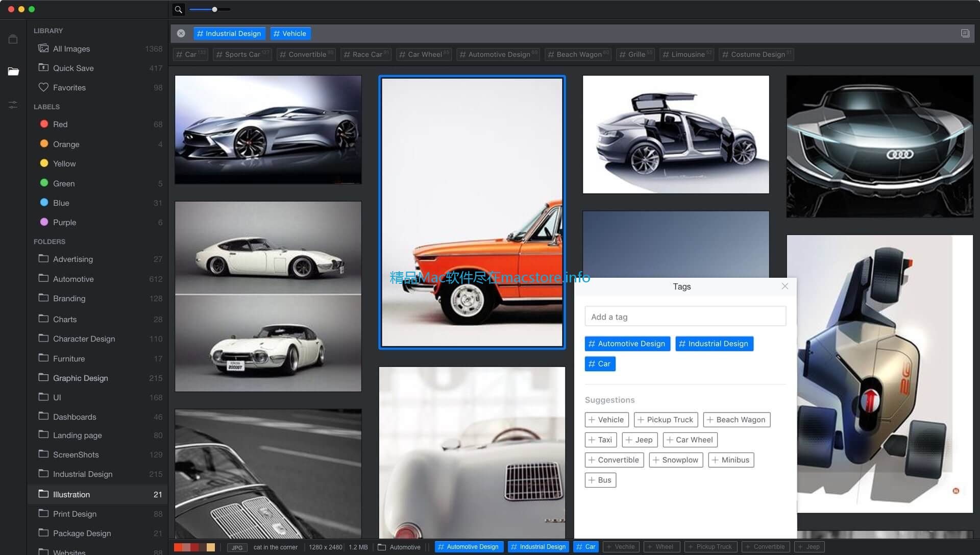Open the inbox icon in left rail

pos(13,39)
